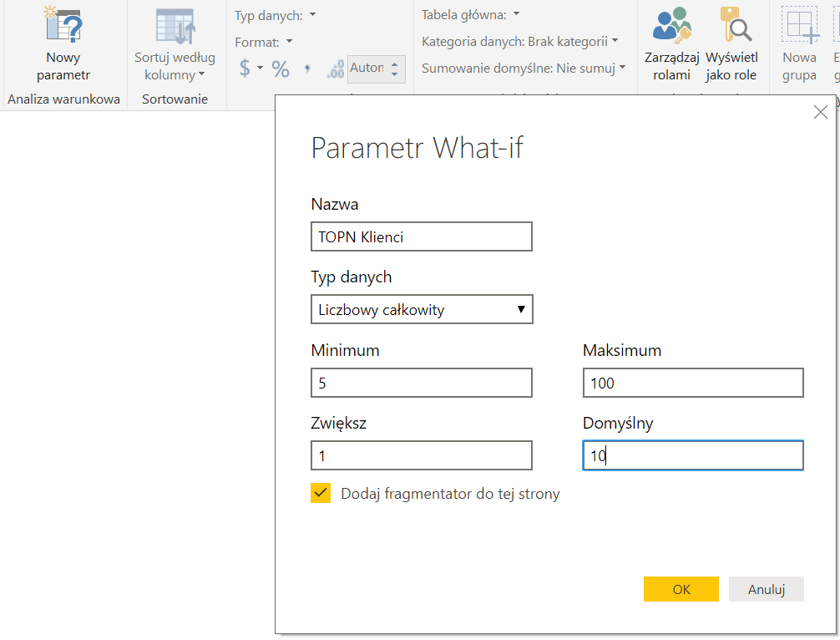This screenshot has width=840, height=640.
Task: Click the Zarządzaj rolami icon
Action: click(x=671, y=25)
